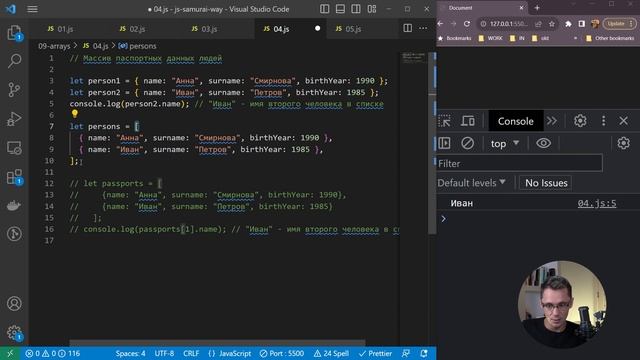Click the Prettier status bar item
Image resolution: width=640 pixels, height=360 pixels.
coord(375,353)
